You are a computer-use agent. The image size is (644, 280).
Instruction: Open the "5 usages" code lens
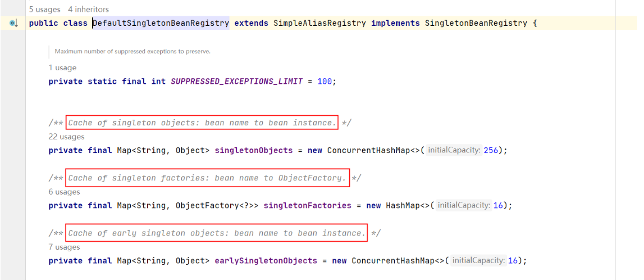click(45, 9)
